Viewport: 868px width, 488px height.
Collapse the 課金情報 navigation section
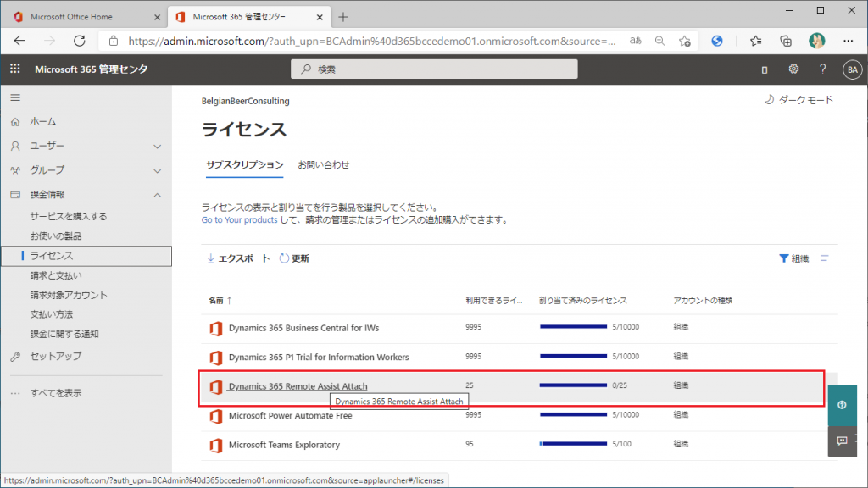coord(86,195)
